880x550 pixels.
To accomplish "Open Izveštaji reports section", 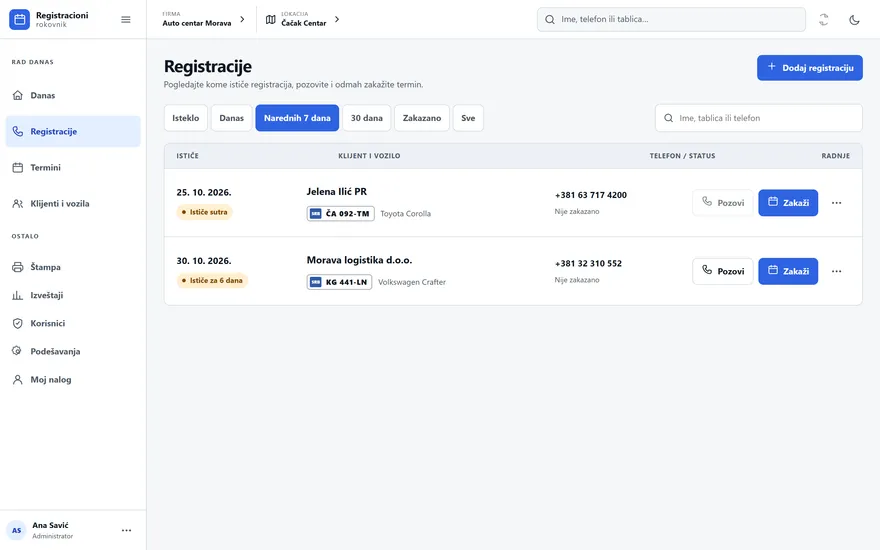I will 73,295.
